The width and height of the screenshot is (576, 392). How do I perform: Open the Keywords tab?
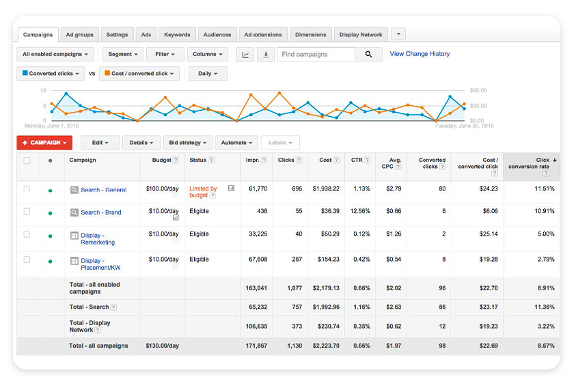(x=177, y=35)
